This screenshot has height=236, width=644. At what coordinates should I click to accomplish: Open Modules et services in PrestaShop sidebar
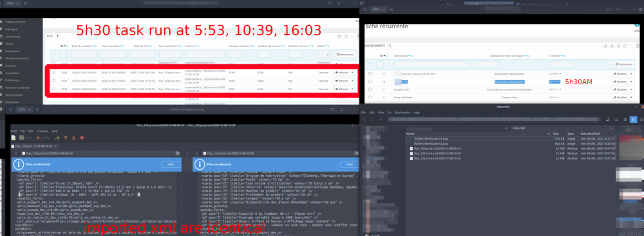point(17,59)
